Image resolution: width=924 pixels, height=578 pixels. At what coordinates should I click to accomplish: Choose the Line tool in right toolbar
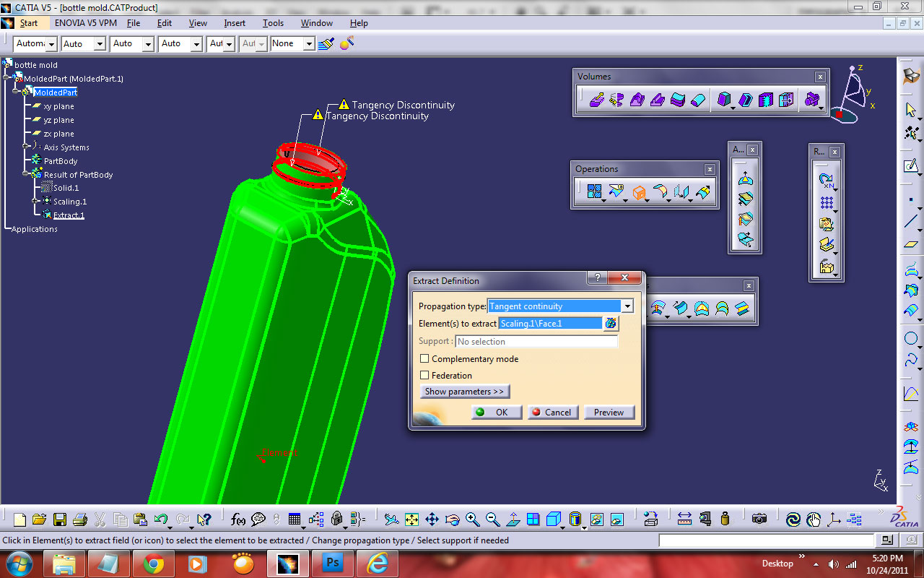[911, 221]
